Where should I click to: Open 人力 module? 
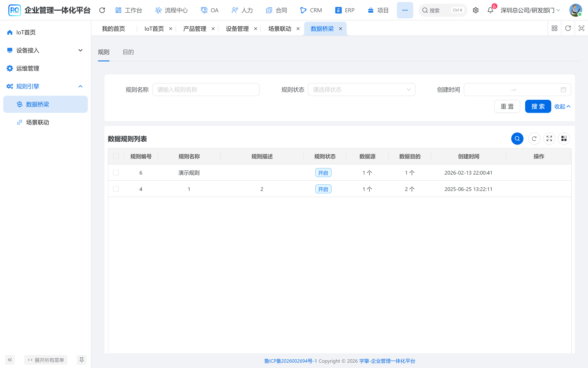click(242, 10)
